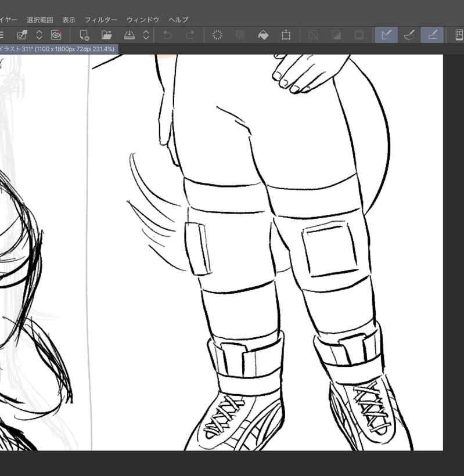This screenshot has width=464, height=476.
Task: Create a new canvas with the New icon
Action: tap(84, 35)
